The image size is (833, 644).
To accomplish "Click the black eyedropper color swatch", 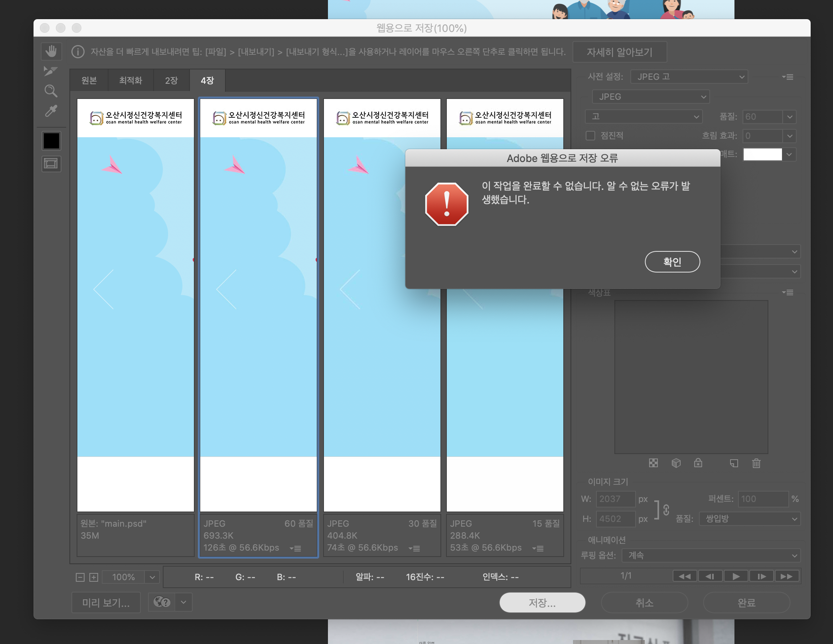I will pos(51,141).
